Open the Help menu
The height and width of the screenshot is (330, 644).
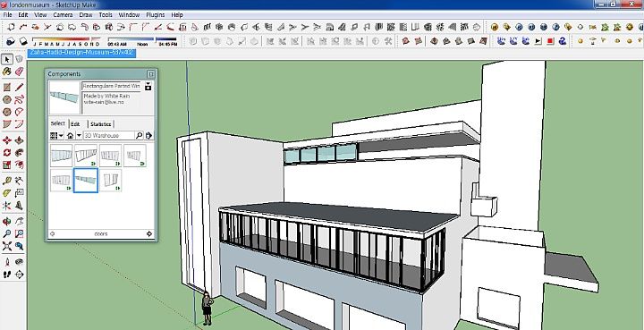point(177,15)
